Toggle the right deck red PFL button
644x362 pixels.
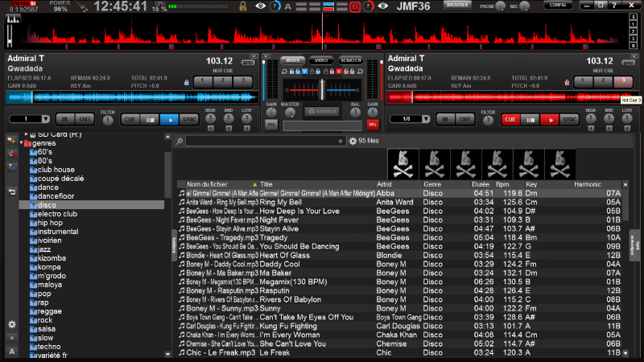tap(373, 125)
